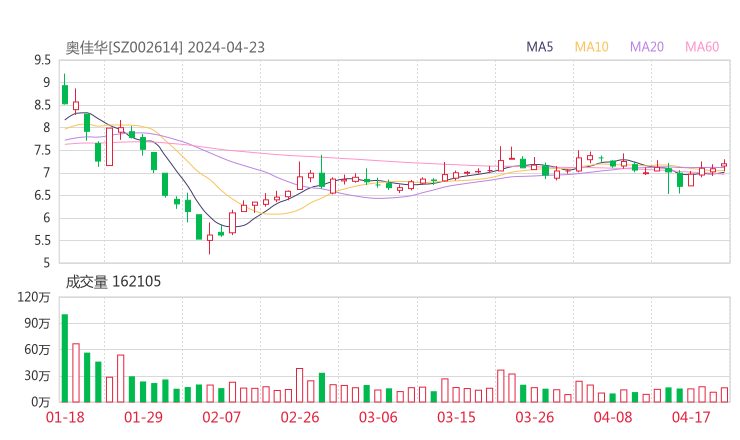The height and width of the screenshot is (440, 740).
Task: Click the 02-26 date axis label
Action: [x=300, y=417]
